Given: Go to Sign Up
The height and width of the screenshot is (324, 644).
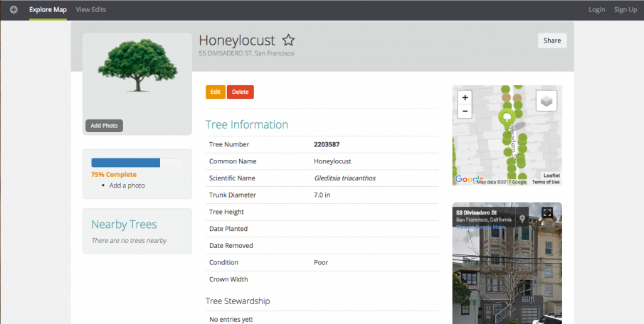Looking at the screenshot, I should [x=625, y=9].
